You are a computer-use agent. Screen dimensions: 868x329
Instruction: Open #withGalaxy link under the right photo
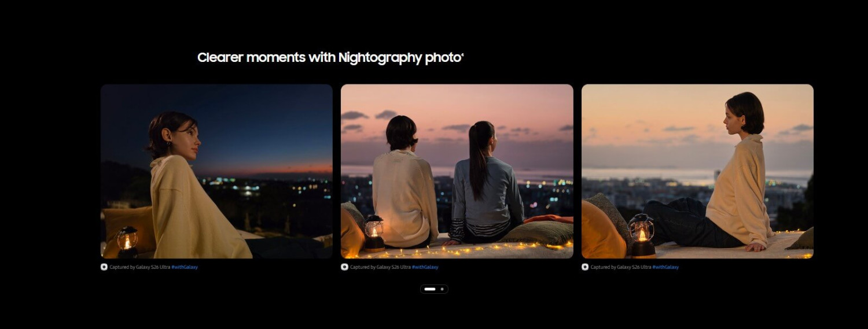click(665, 267)
